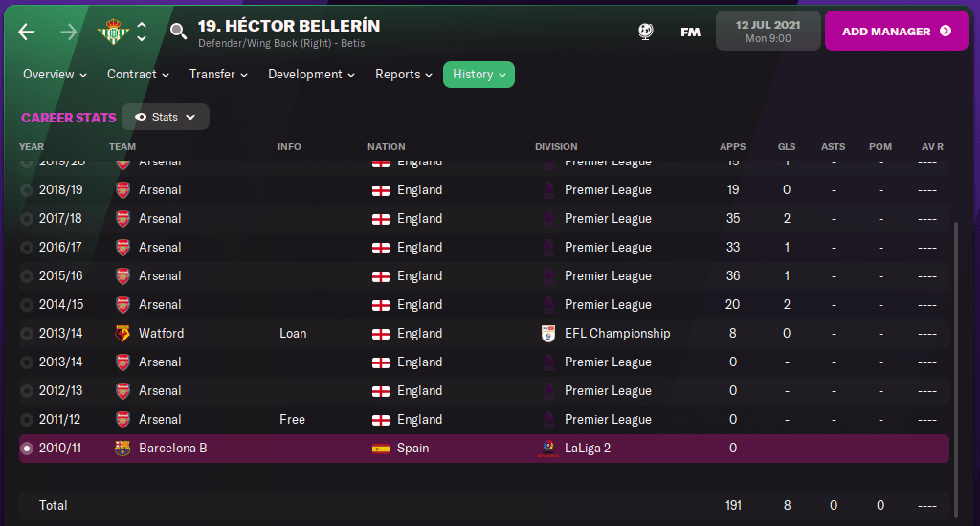Select the 2010/11 Barcelona B row radio
The image size is (980, 526).
point(27,449)
